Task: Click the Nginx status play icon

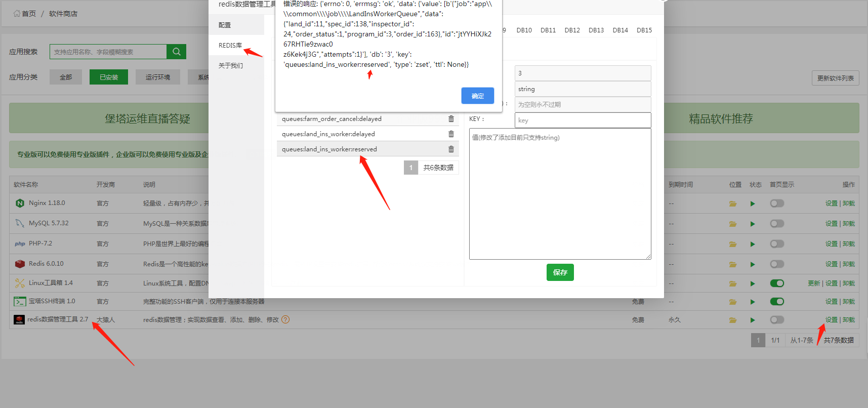Action: [x=753, y=203]
